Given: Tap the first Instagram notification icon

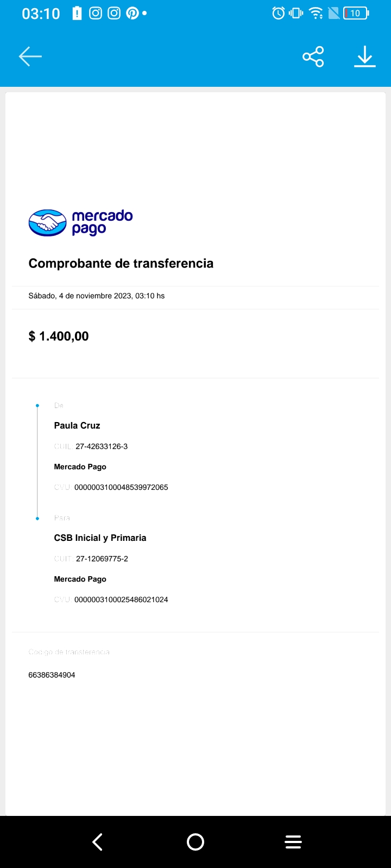Looking at the screenshot, I should tap(96, 13).
